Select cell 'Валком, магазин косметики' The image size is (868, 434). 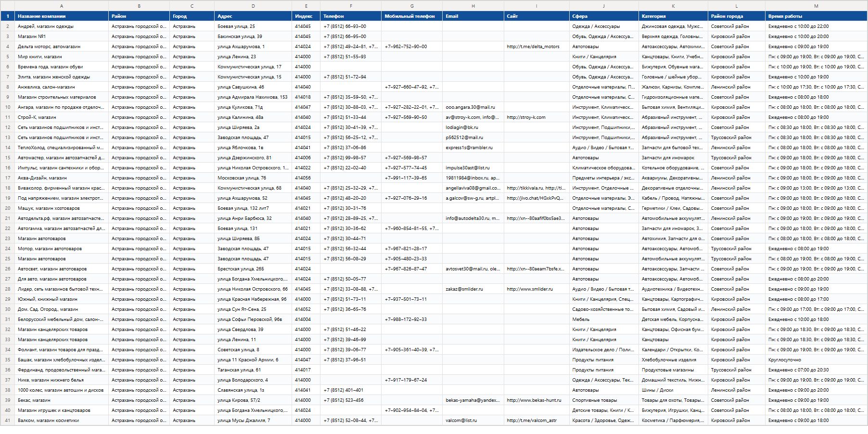click(62, 421)
